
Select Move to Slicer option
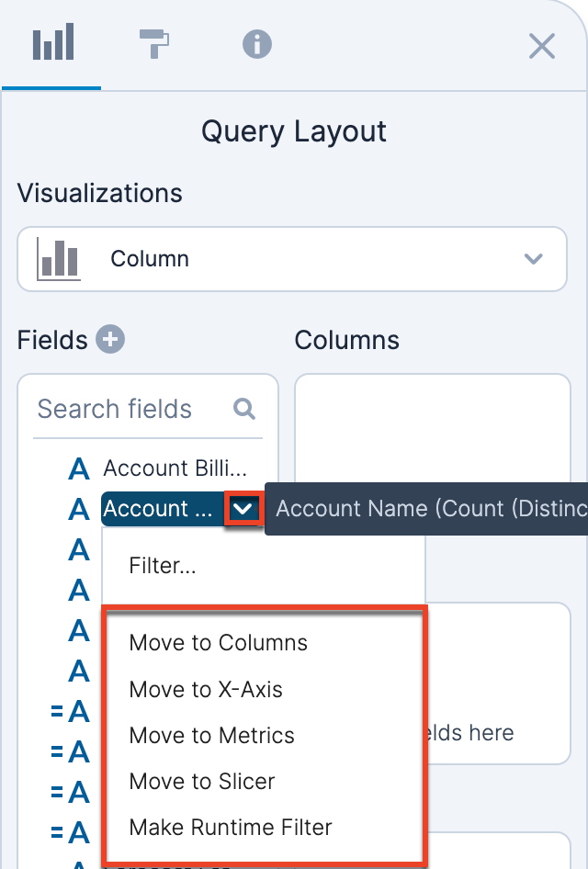click(x=202, y=781)
